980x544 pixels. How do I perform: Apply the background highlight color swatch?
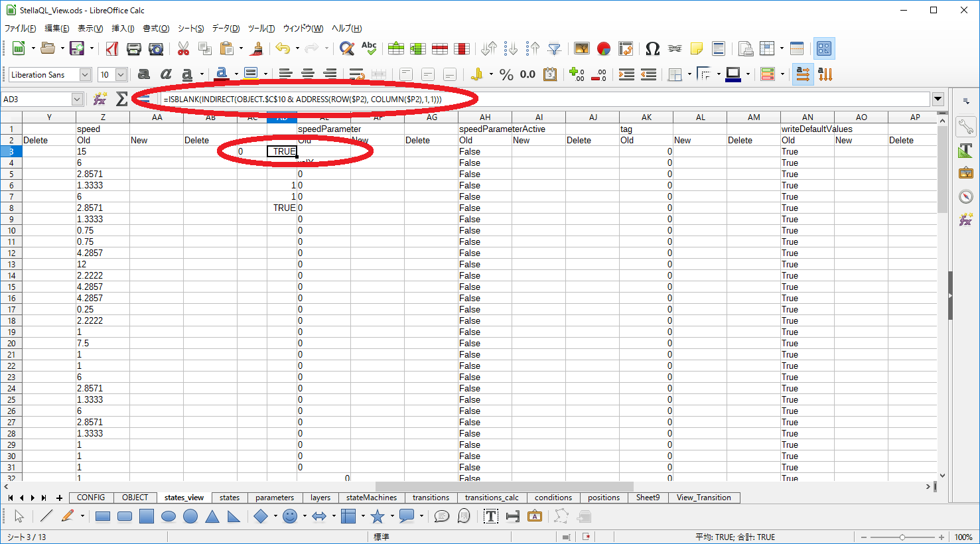(x=251, y=74)
